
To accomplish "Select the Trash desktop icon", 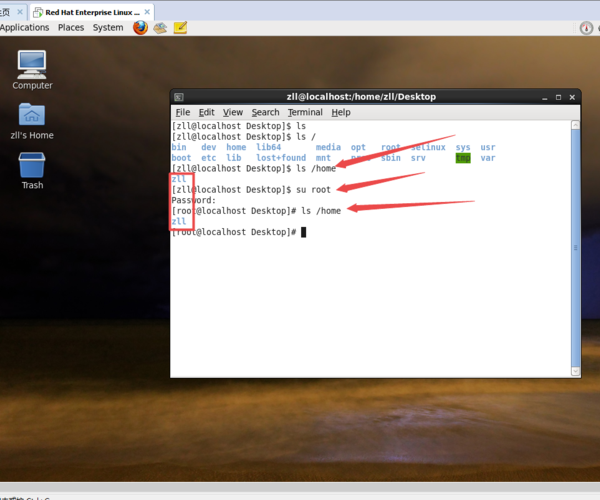I will coord(32,166).
